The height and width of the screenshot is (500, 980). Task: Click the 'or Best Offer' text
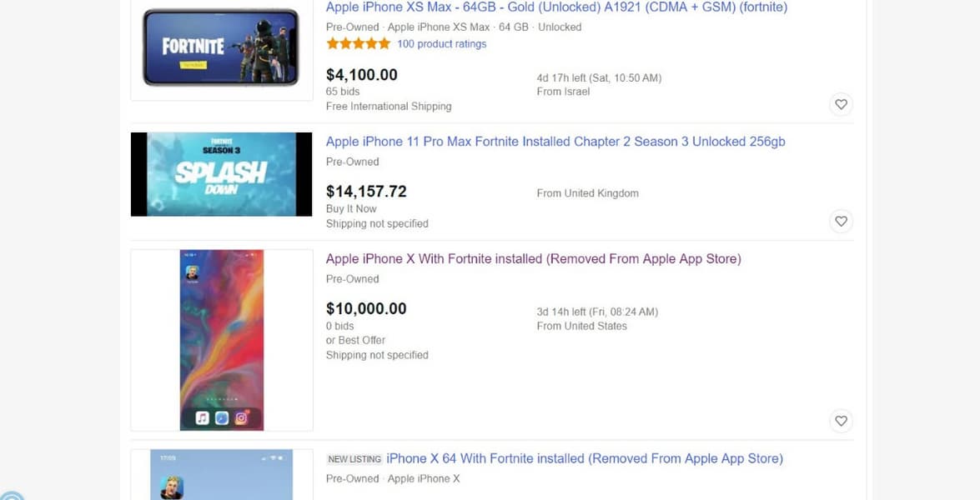pos(355,340)
